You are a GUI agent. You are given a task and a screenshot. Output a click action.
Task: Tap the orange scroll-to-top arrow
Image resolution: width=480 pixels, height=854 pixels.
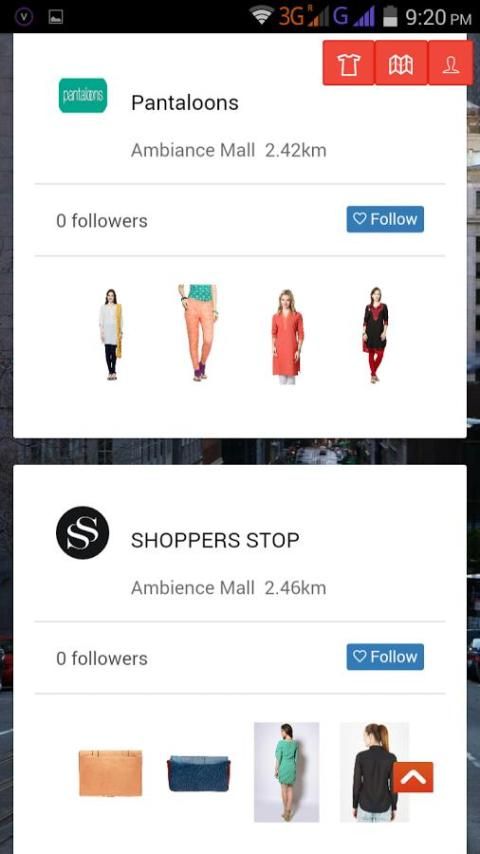click(x=412, y=777)
